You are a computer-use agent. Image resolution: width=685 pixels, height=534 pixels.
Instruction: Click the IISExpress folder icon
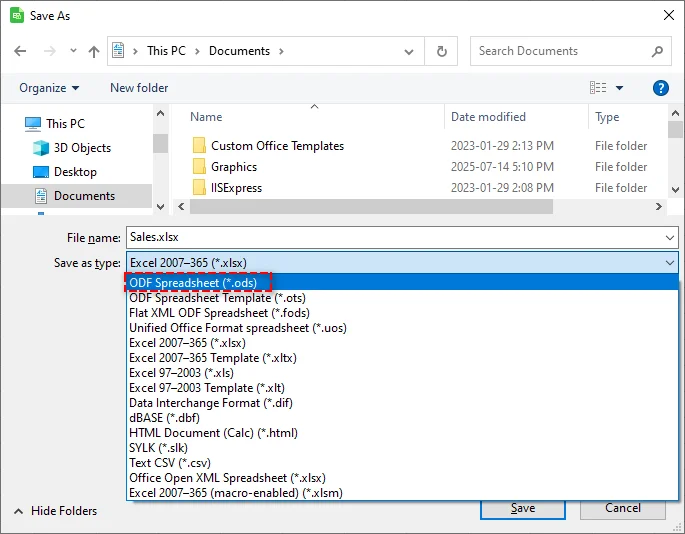pos(199,187)
